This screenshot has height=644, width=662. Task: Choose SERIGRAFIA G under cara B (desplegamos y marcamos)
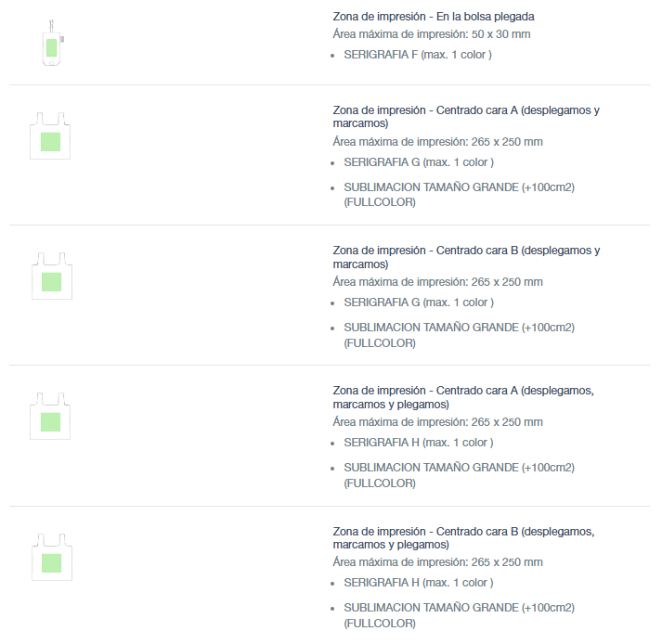pyautogui.click(x=418, y=303)
